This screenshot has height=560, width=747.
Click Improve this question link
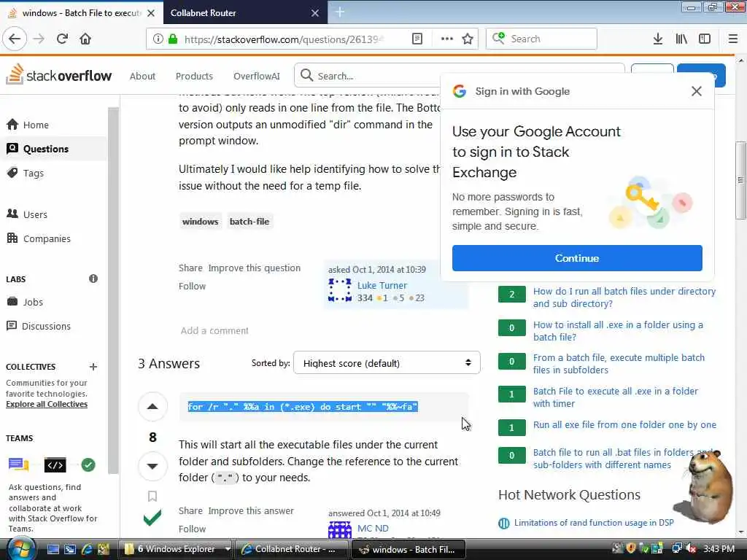coord(255,268)
